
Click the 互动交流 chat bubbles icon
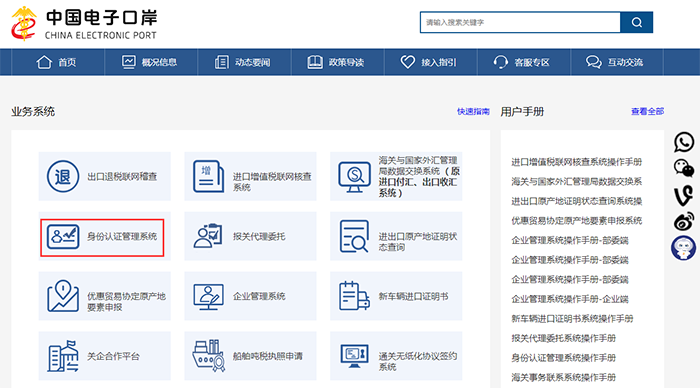(594, 62)
